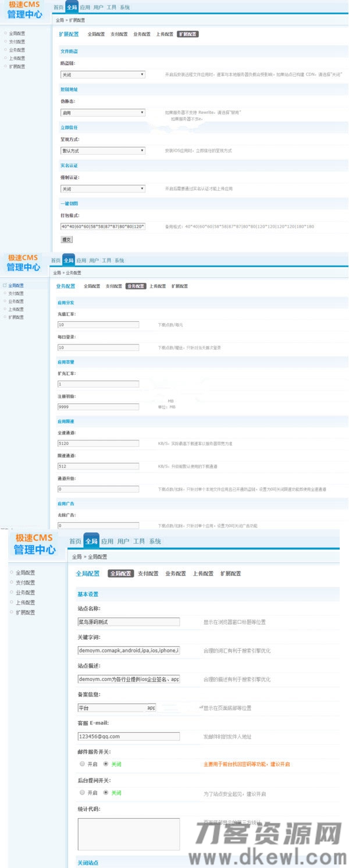The width and height of the screenshot is (349, 868).
Task: Click the 客服 E-mail input box
Action: (x=129, y=736)
